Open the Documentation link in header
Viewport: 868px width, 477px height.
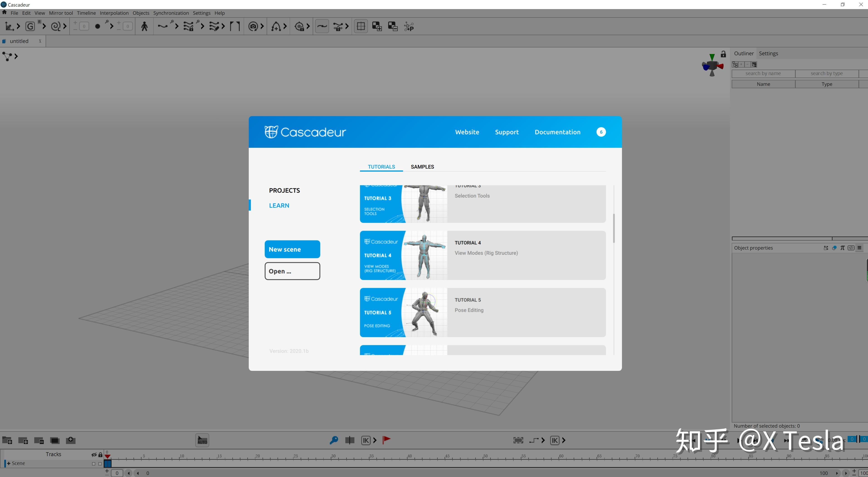(557, 132)
